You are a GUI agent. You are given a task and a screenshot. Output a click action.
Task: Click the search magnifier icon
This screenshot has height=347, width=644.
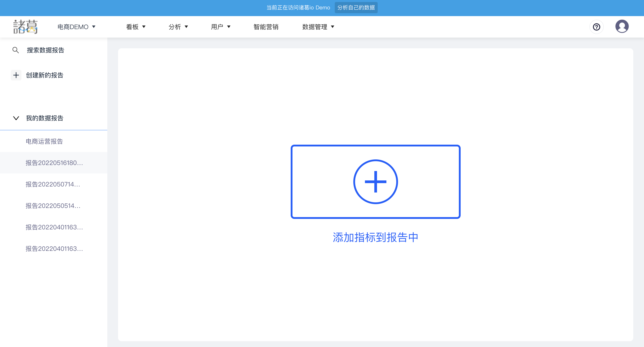pos(15,50)
